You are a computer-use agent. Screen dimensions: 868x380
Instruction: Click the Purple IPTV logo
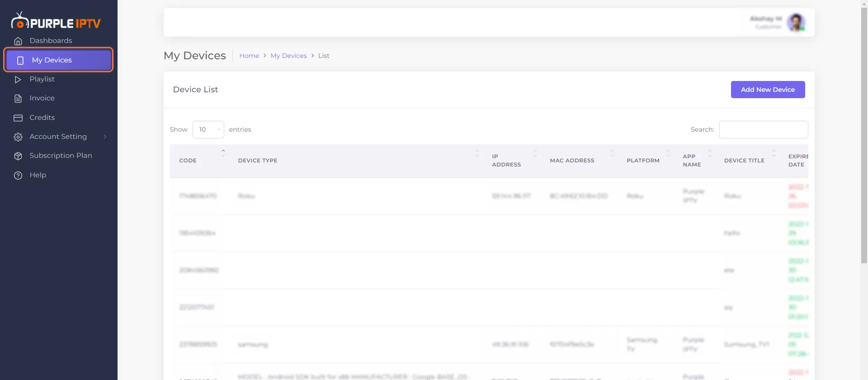pos(56,21)
